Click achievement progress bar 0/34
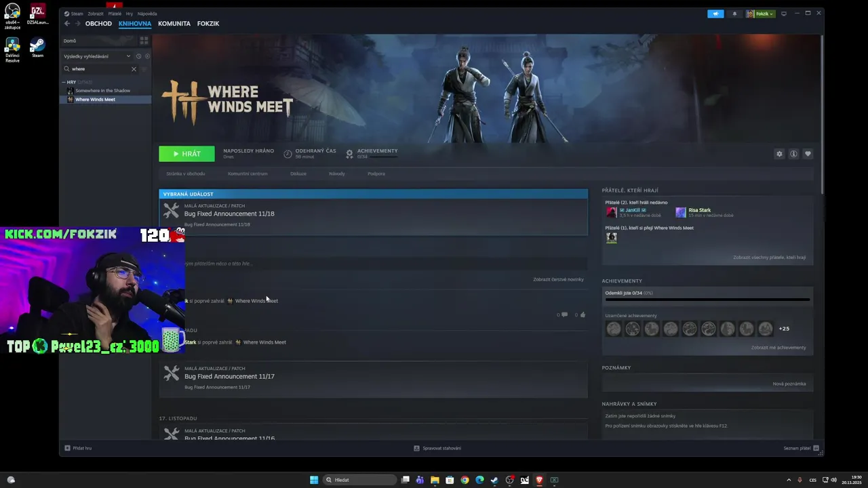868x488 pixels. [x=707, y=299]
